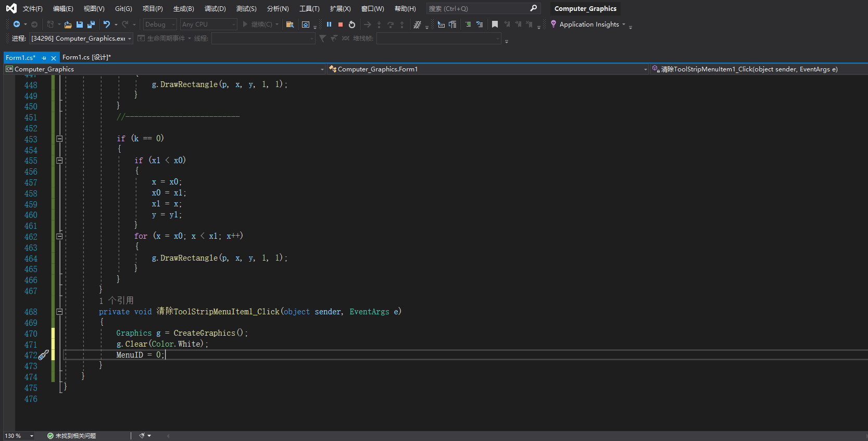Click the screwdriver quick actions icon on line 472

pos(44,355)
